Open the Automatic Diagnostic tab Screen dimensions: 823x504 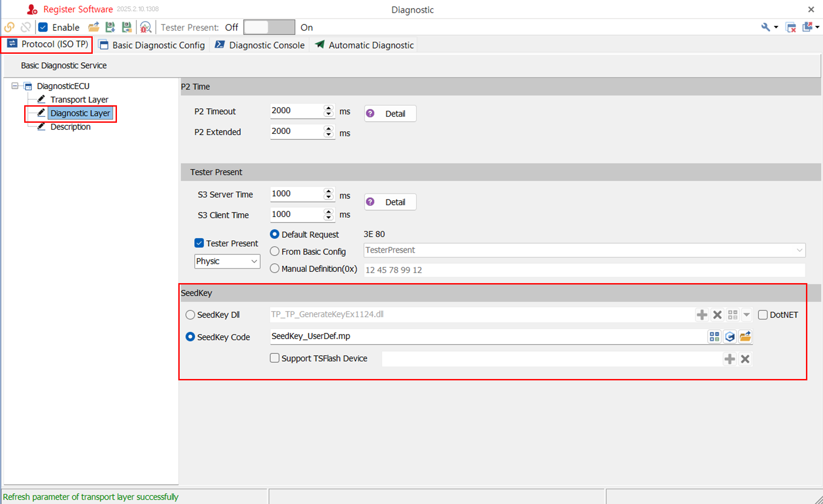364,45
